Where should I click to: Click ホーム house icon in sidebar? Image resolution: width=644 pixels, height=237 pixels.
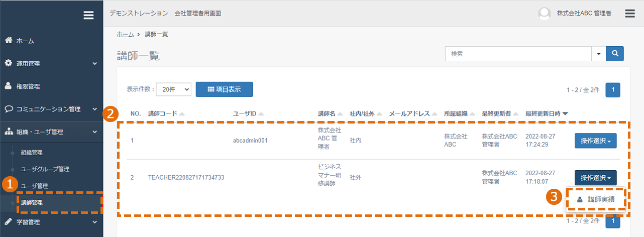tap(8, 40)
